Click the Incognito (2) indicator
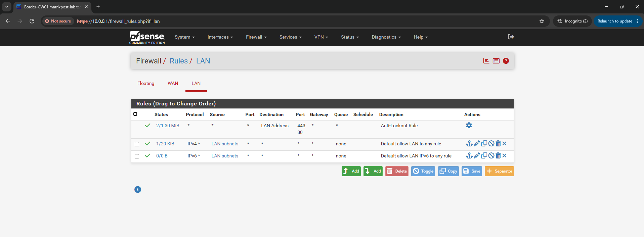644x237 pixels. click(x=572, y=21)
